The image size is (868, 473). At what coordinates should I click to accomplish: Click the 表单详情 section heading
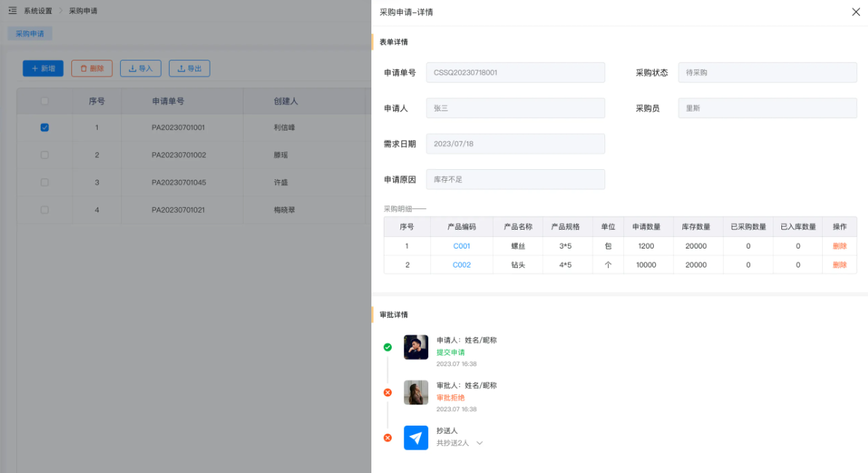(x=394, y=42)
